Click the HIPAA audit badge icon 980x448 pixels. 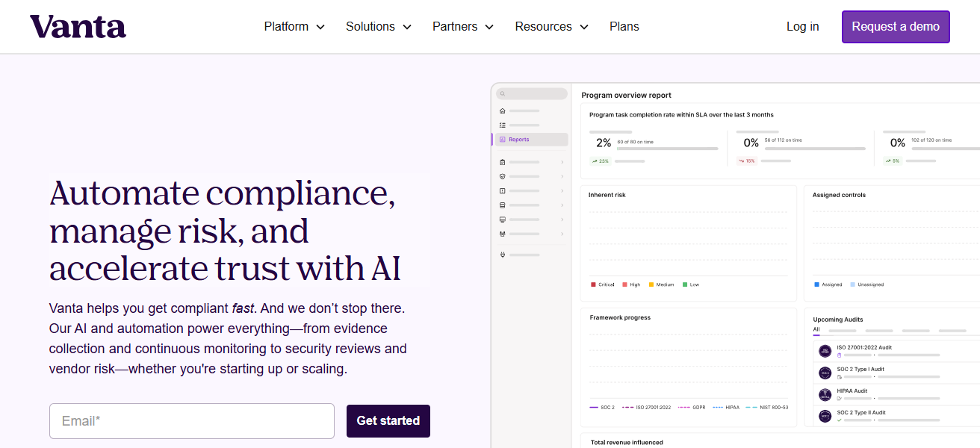click(x=825, y=394)
